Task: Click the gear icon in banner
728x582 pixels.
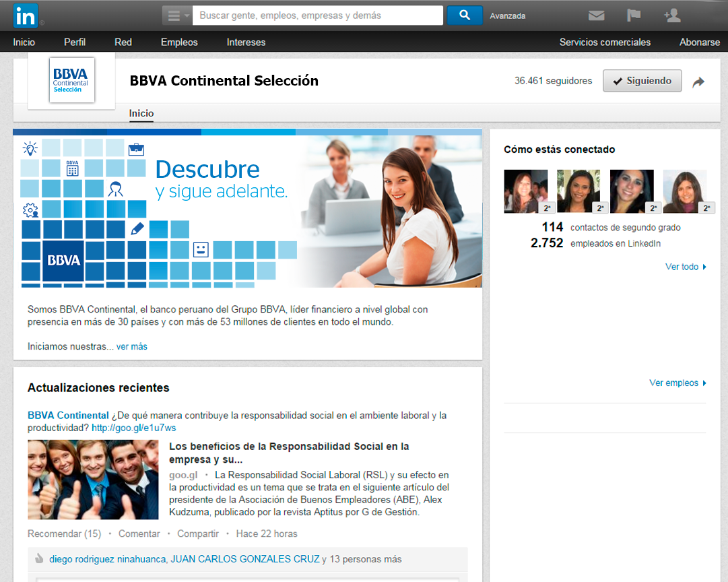Action: [31, 210]
